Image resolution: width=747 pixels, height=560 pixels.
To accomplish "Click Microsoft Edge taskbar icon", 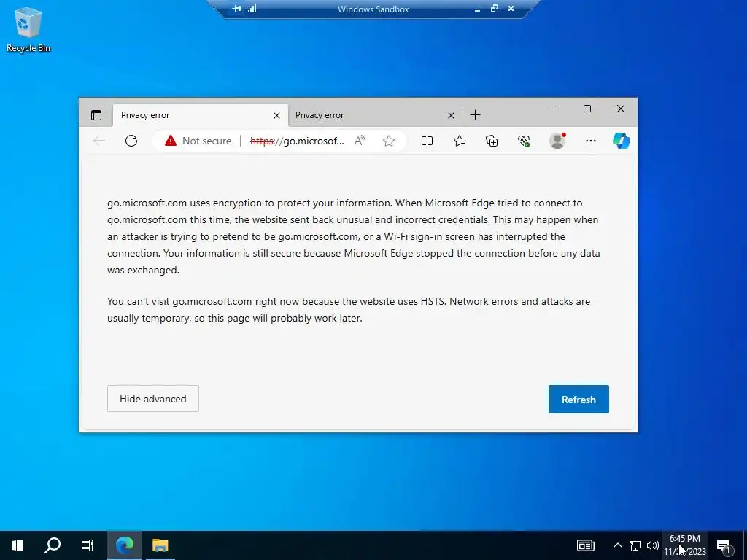I will pos(125,545).
